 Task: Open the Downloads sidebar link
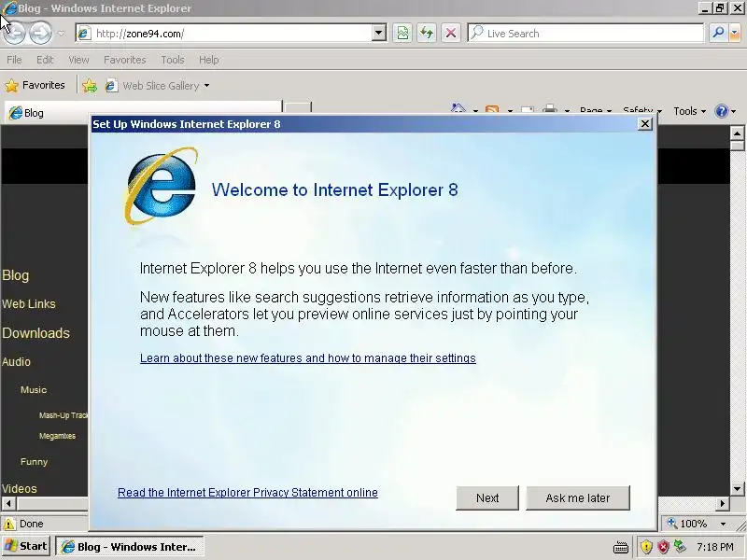[x=35, y=333]
